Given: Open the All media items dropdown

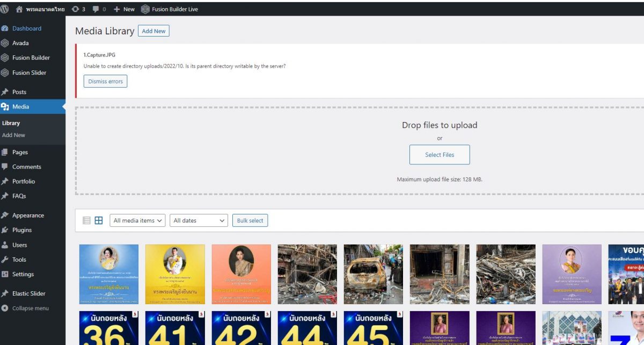Looking at the screenshot, I should (x=138, y=220).
